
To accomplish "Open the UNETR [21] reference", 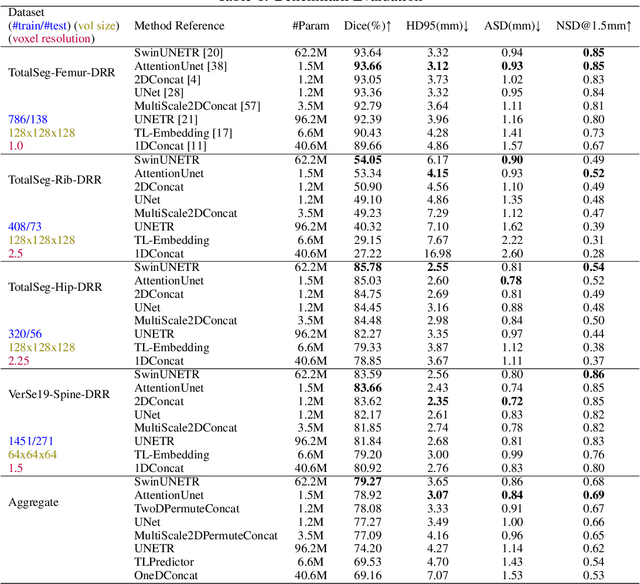I will point(158,118).
